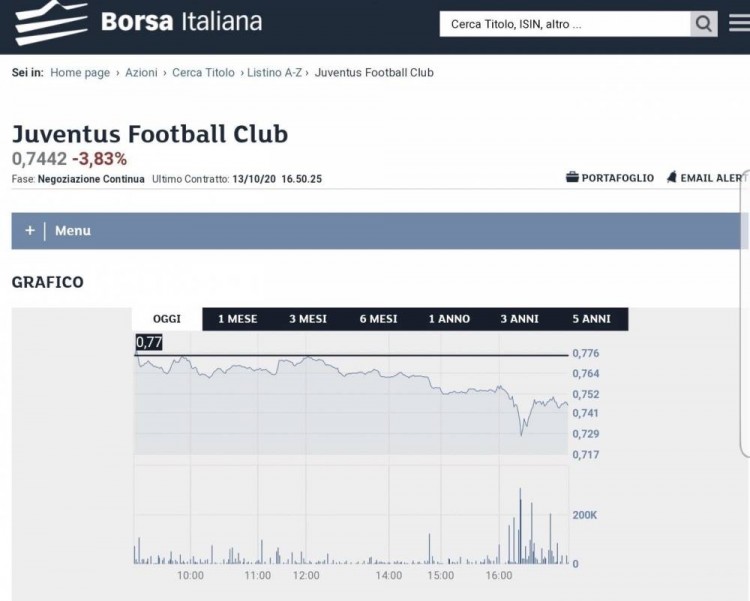Select the 5 ANNI chart tab

tap(591, 319)
